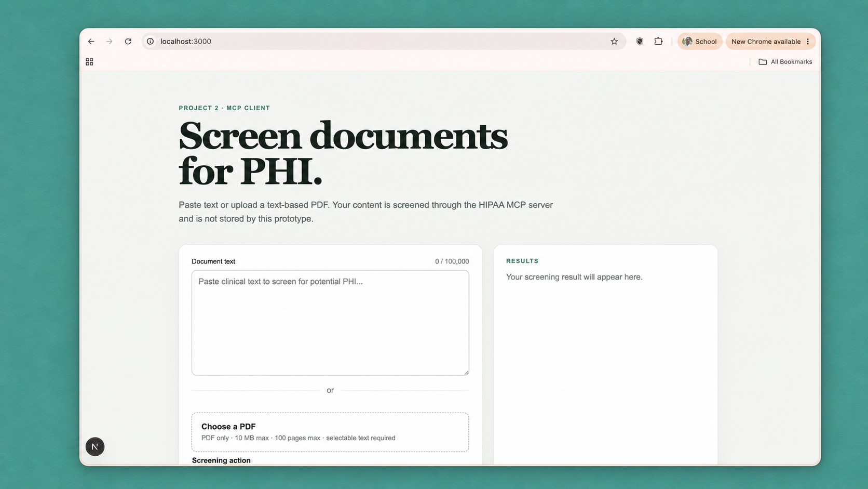The height and width of the screenshot is (489, 868).
Task: Open the apps grid shortcut in bookmarks bar
Action: pyautogui.click(x=89, y=62)
